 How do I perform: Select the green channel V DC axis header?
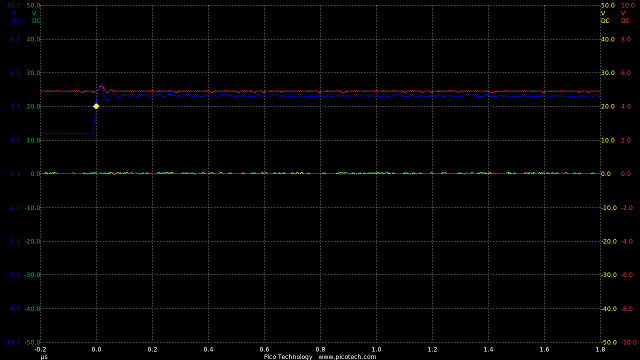click(x=36, y=17)
